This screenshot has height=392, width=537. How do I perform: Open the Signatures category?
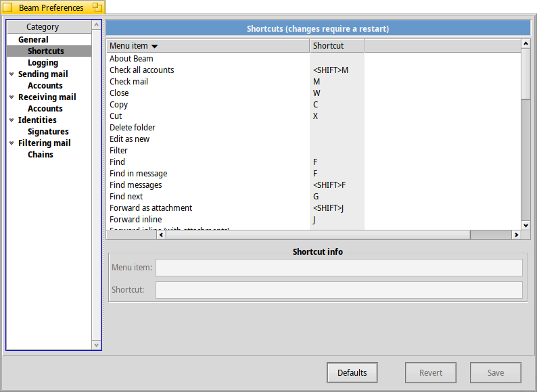49,132
